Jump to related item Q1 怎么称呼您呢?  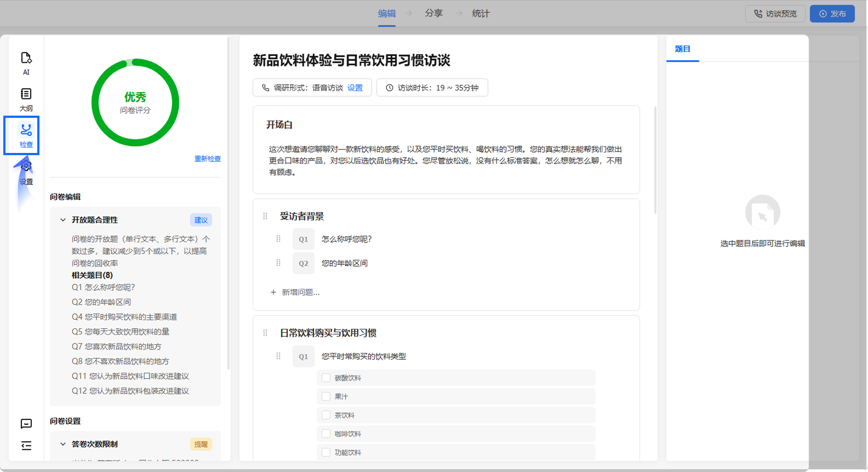[103, 287]
